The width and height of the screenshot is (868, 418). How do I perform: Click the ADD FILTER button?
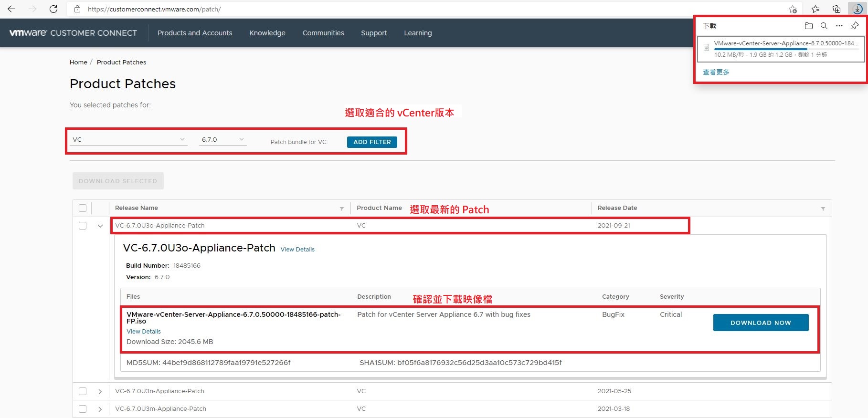pos(372,142)
